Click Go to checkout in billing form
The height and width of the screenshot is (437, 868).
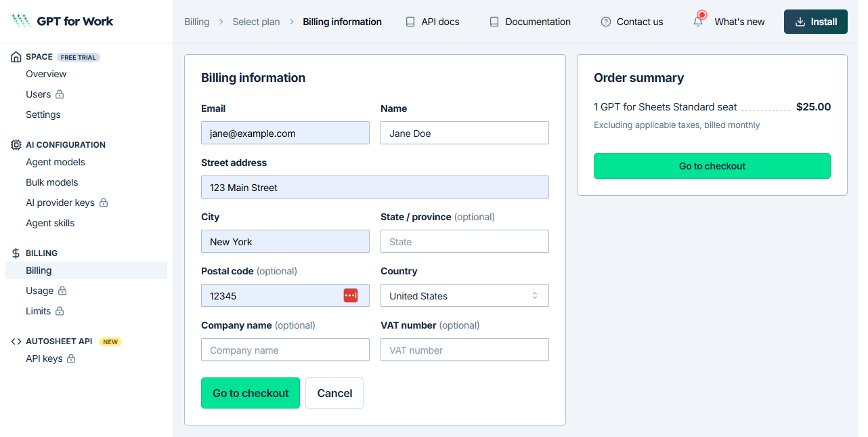pyautogui.click(x=251, y=393)
